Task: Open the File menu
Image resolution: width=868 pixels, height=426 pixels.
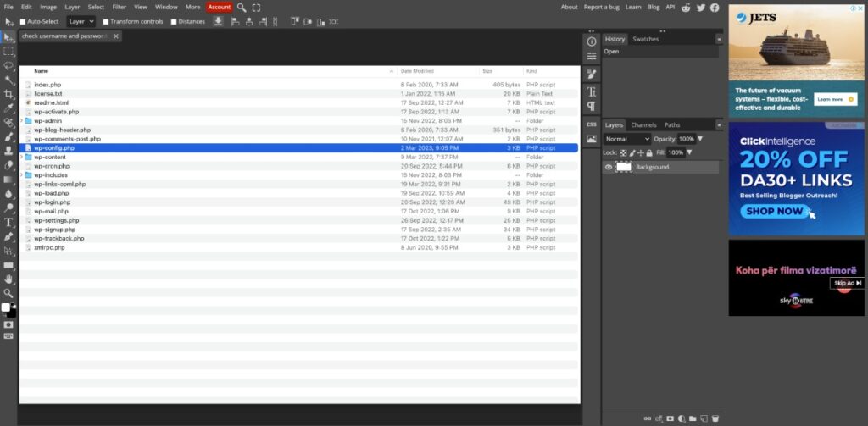Action: (x=8, y=7)
